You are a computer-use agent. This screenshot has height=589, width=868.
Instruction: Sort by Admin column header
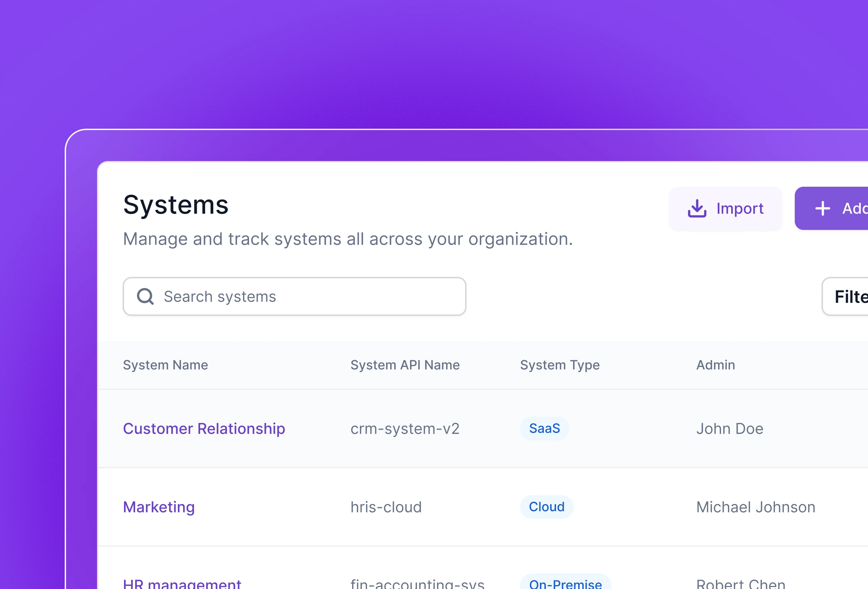(x=715, y=365)
